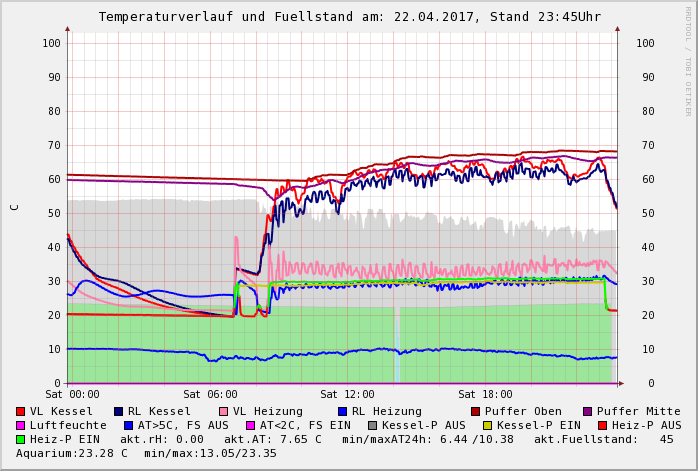
Task: Click the red VL Kessel legend swatch
Action: tap(21, 411)
